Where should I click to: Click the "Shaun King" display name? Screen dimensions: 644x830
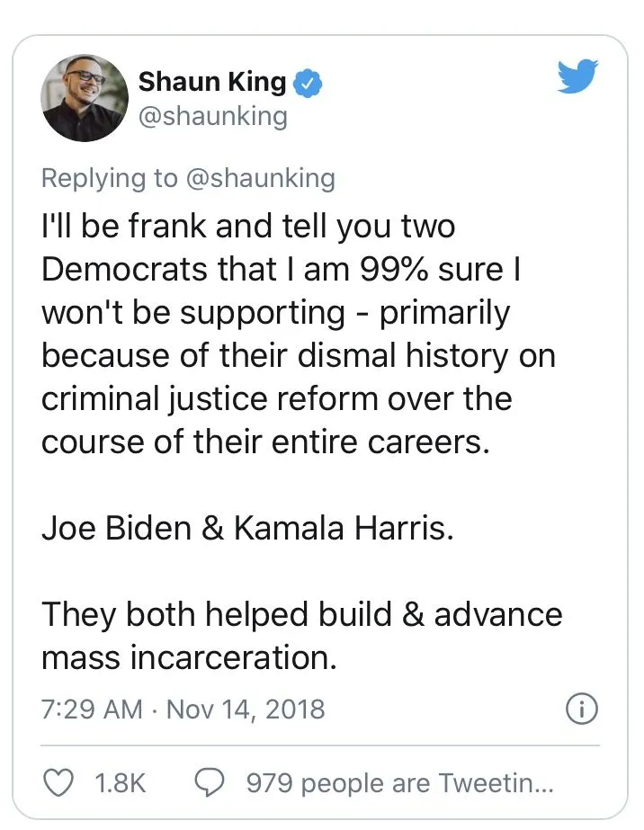[211, 83]
